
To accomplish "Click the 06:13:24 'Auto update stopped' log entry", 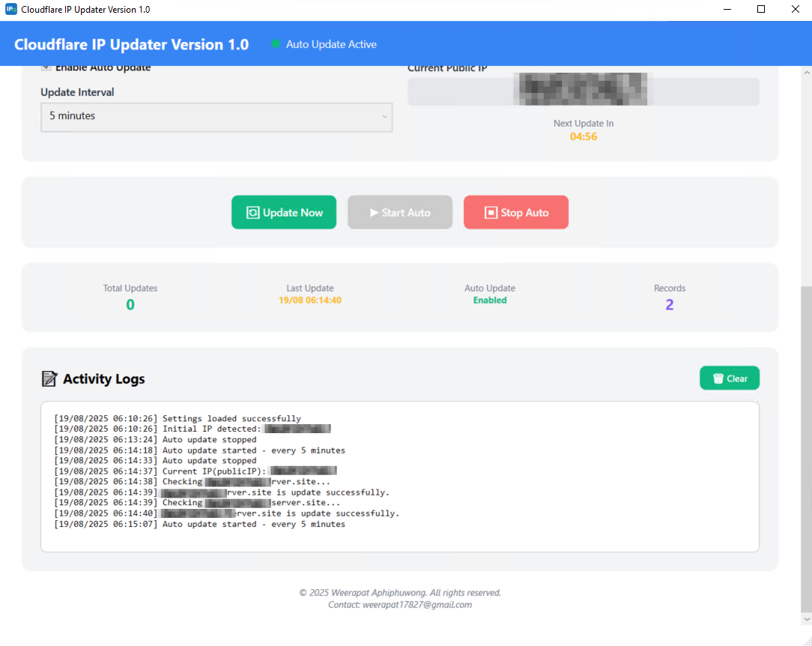I will coord(155,440).
